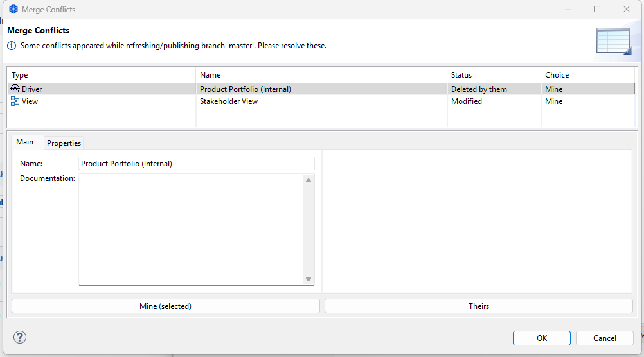The height and width of the screenshot is (357, 644).
Task: Maximize the Merge Conflicts dialog window
Action: tap(597, 10)
